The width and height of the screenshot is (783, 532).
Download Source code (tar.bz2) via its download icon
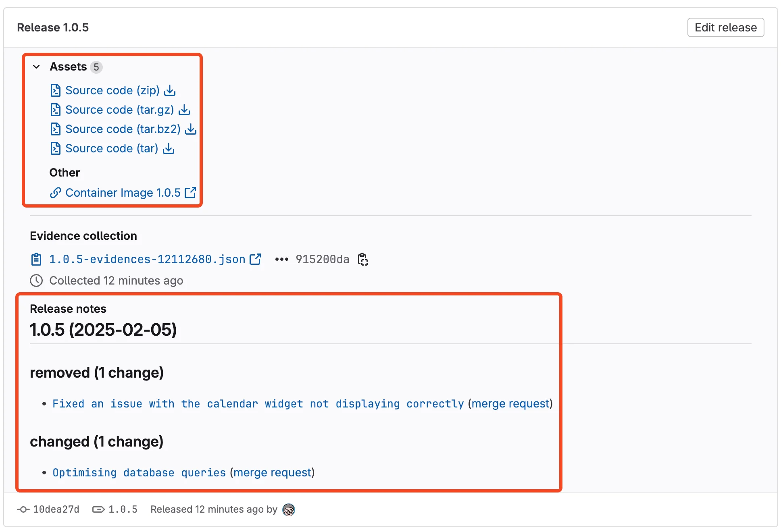click(190, 129)
